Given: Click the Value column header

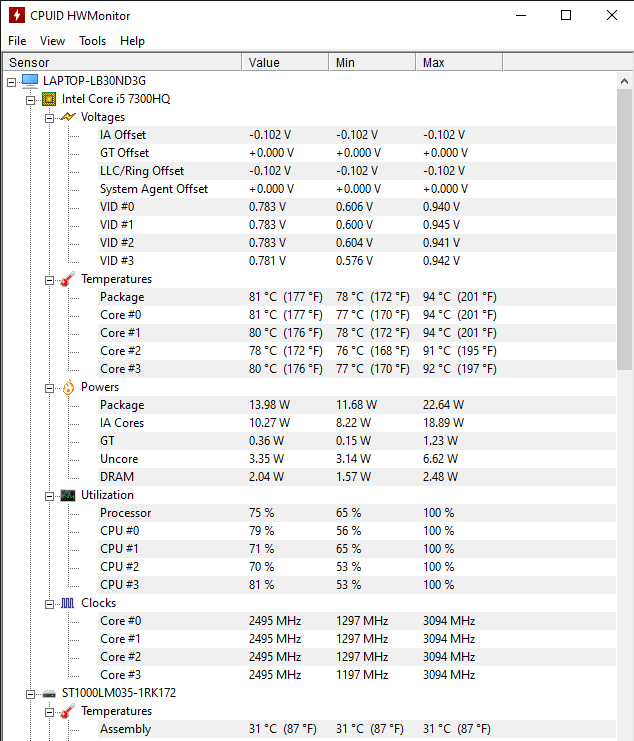Looking at the screenshot, I should 285,62.
